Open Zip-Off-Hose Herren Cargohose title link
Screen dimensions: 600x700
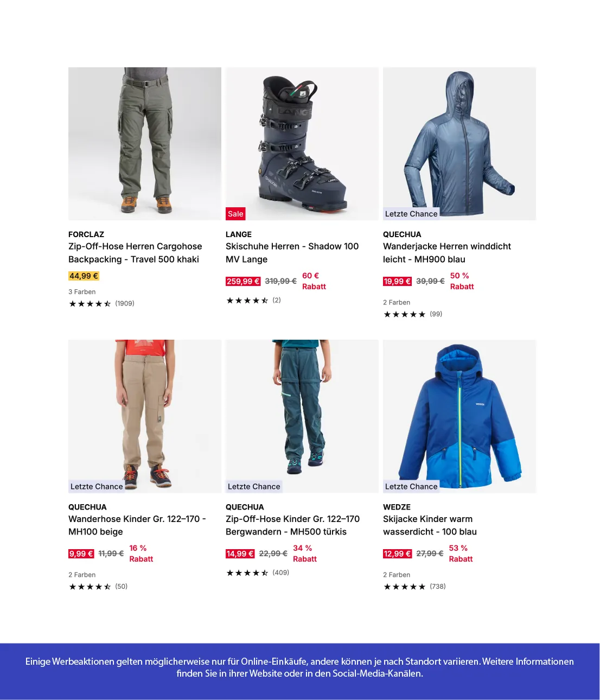click(x=135, y=253)
